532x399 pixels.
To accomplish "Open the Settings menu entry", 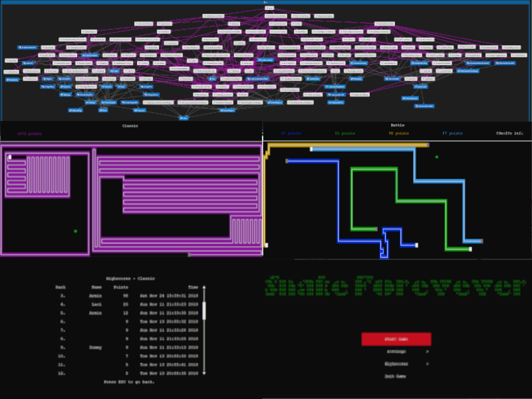I will click(x=395, y=352).
